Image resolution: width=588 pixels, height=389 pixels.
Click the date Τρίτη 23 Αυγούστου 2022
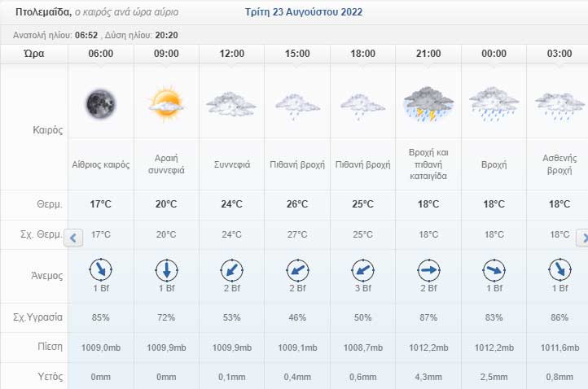point(304,12)
